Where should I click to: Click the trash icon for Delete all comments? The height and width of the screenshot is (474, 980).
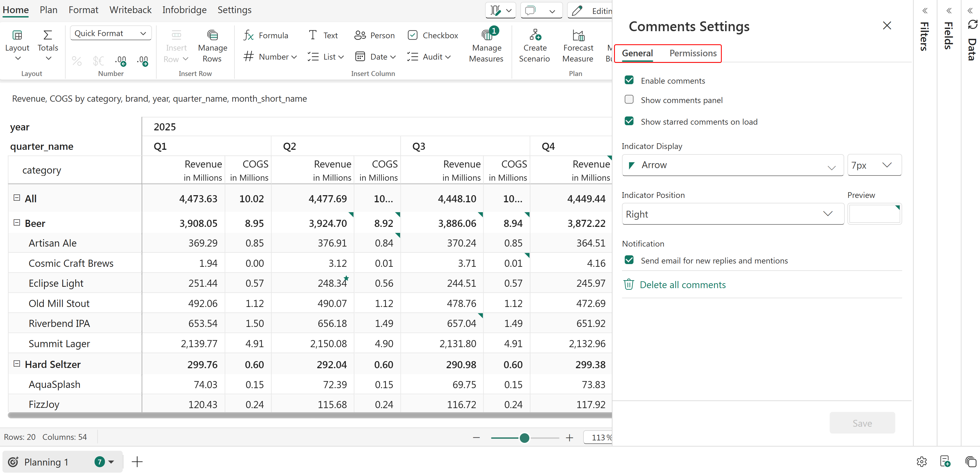pos(629,285)
